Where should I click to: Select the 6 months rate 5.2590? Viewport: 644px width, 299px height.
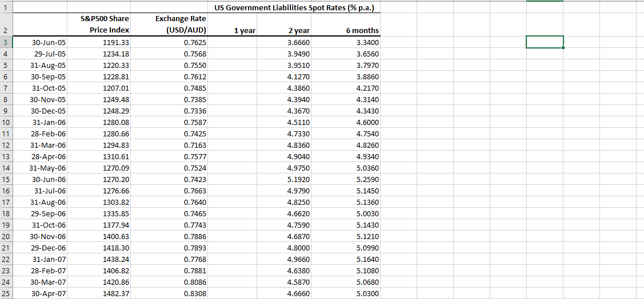click(346, 180)
